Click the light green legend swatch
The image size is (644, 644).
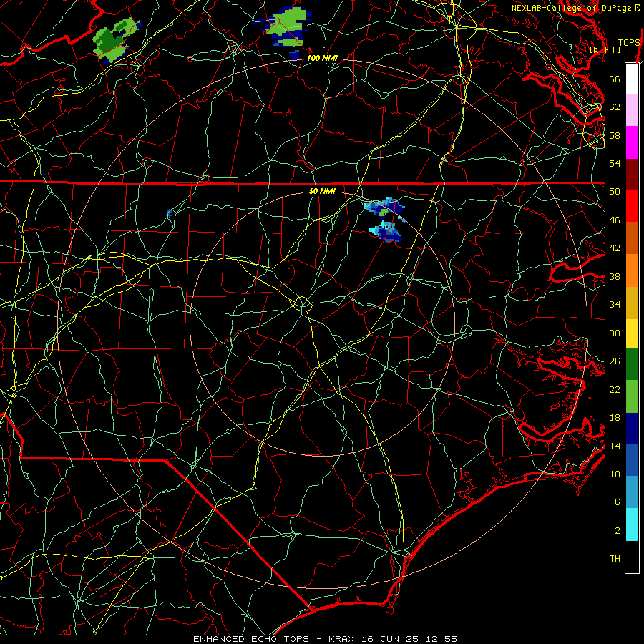(x=632, y=396)
